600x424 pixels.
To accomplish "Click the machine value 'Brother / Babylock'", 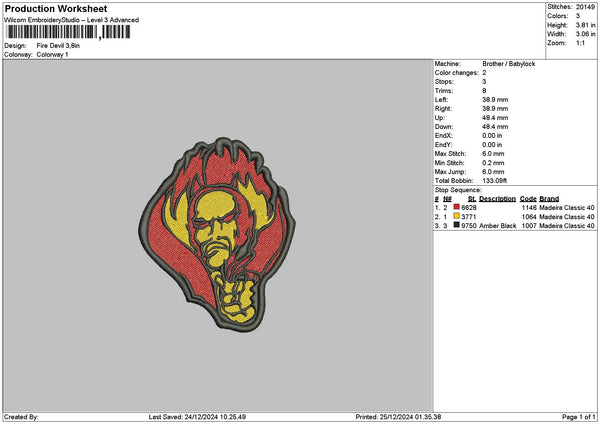I will [x=509, y=64].
